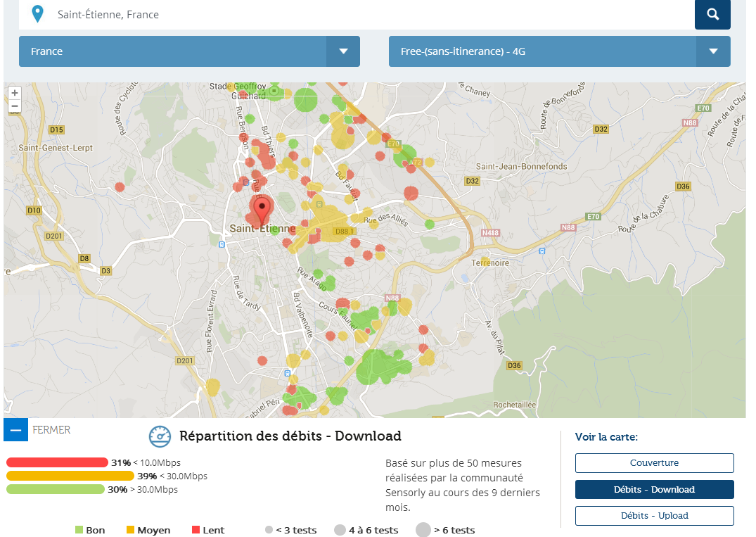The height and width of the screenshot is (537, 756).
Task: Click the France dropdown arrow
Action: click(343, 51)
